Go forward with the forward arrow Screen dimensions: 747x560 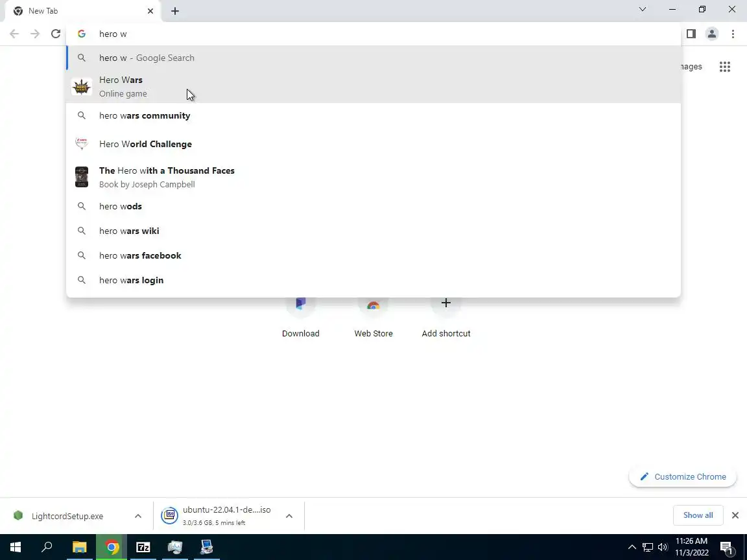(x=35, y=34)
